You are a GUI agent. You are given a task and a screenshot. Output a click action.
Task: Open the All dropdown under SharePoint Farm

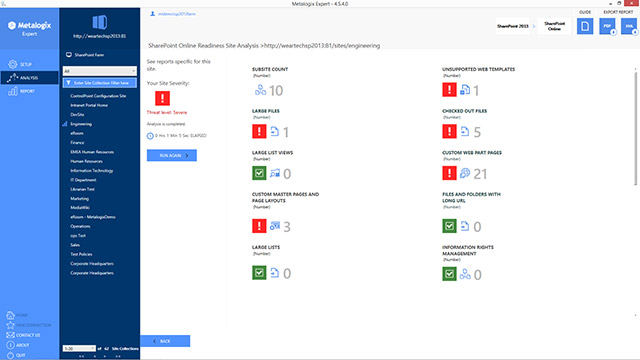(100, 71)
